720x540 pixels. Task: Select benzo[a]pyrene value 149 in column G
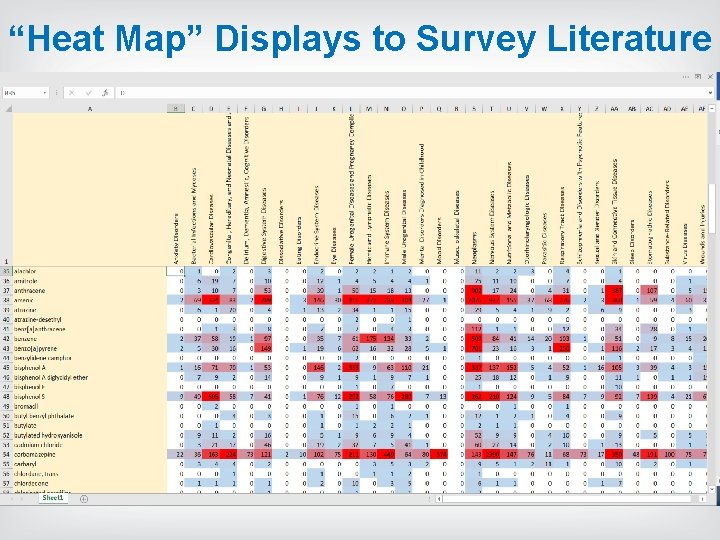(264, 349)
